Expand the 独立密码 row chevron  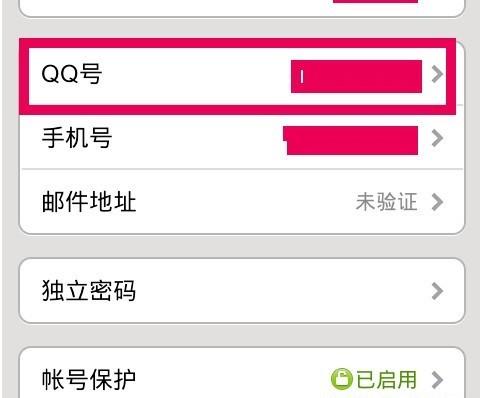point(437,291)
